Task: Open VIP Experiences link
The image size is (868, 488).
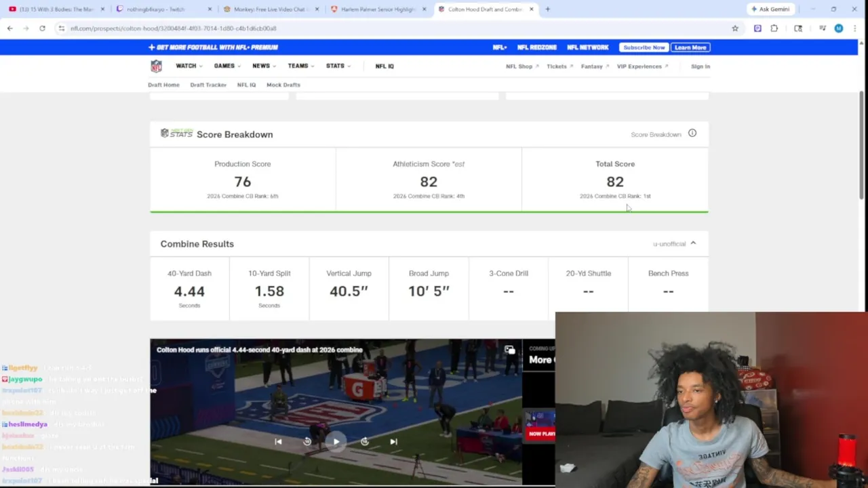Action: 643,66
